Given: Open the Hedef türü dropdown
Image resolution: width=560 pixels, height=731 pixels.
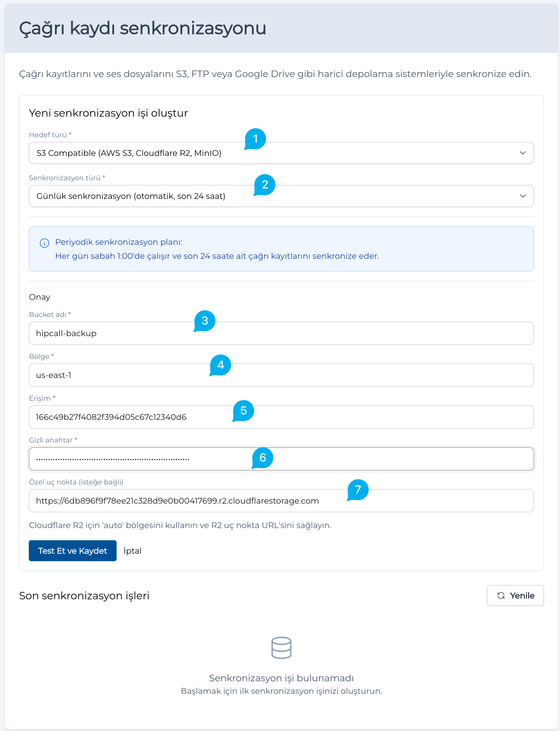Looking at the screenshot, I should 281,153.
